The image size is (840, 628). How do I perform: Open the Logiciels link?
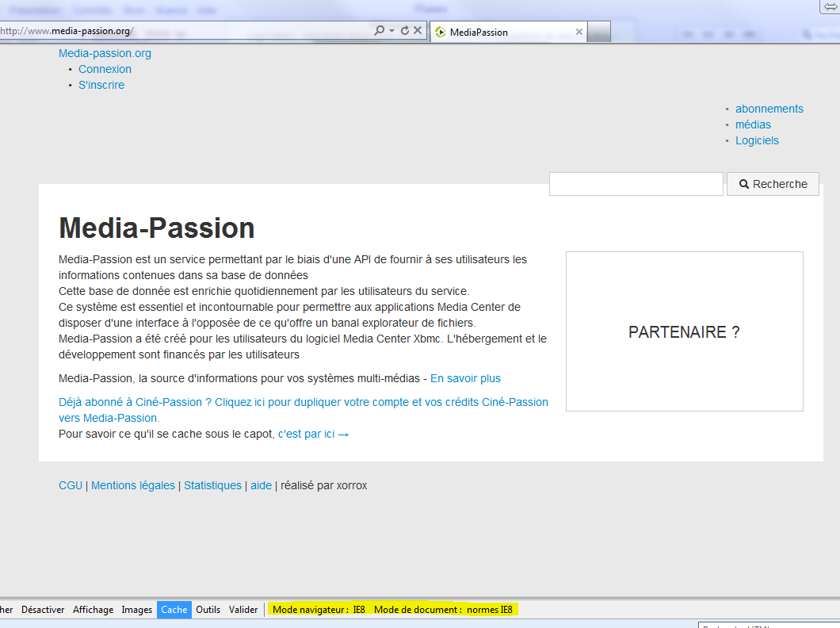757,140
